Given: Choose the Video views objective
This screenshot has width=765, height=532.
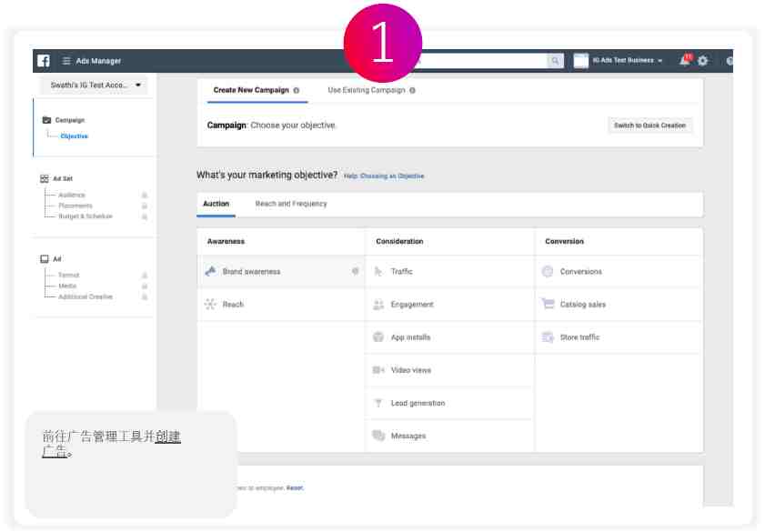Looking at the screenshot, I should point(450,371).
